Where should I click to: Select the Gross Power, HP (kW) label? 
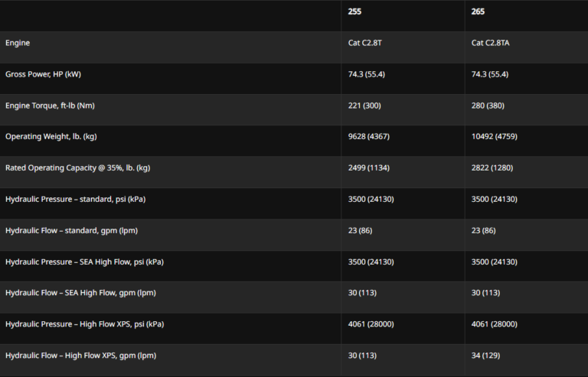[43, 74]
